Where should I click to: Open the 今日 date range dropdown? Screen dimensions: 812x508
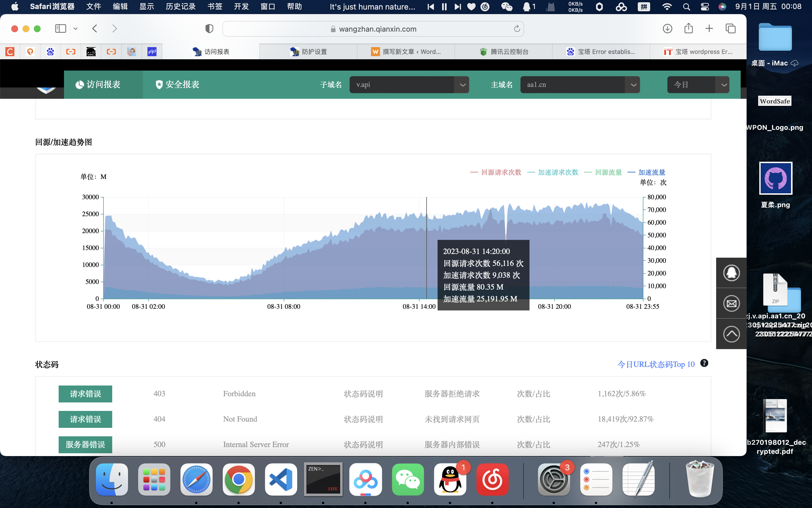(698, 85)
